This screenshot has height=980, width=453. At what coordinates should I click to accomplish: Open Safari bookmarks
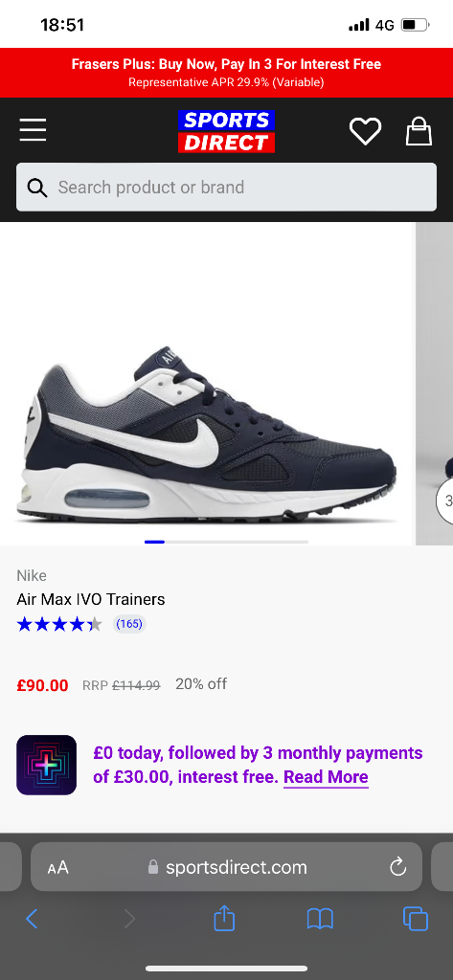pos(320,919)
